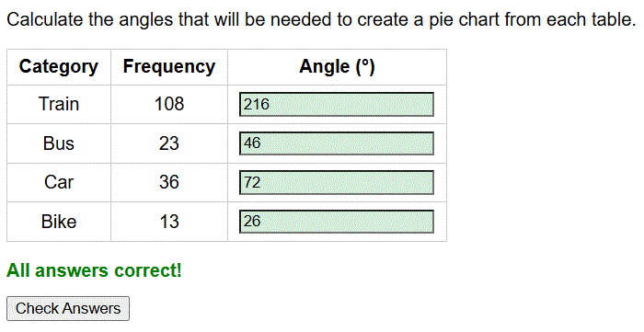Click the value 72 in the Car field
The height and width of the screenshot is (332, 644).
pyautogui.click(x=252, y=183)
